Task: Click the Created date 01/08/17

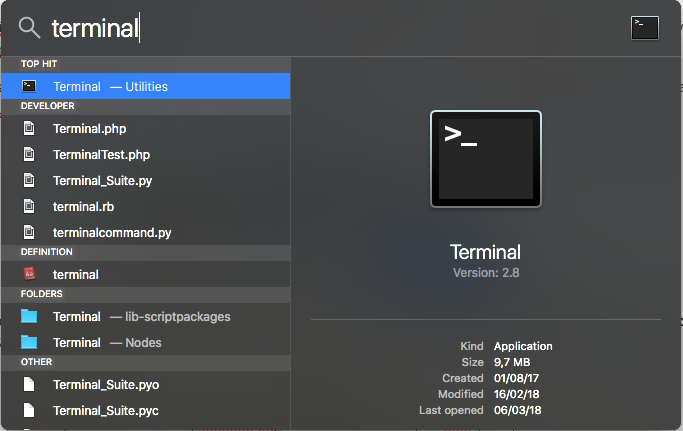Action: click(x=517, y=378)
